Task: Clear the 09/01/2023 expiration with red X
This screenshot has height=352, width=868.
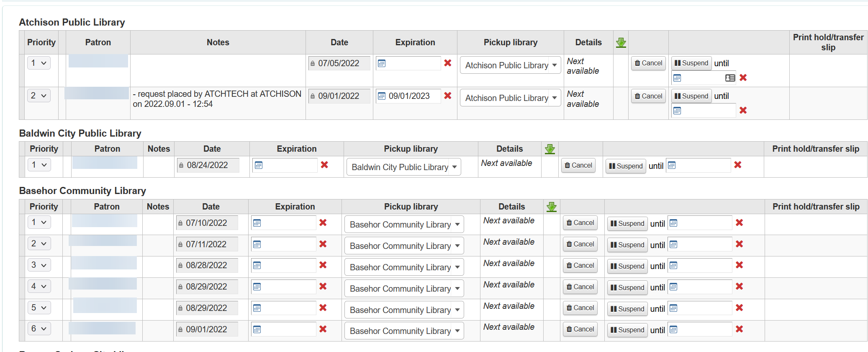Action: coord(447,96)
